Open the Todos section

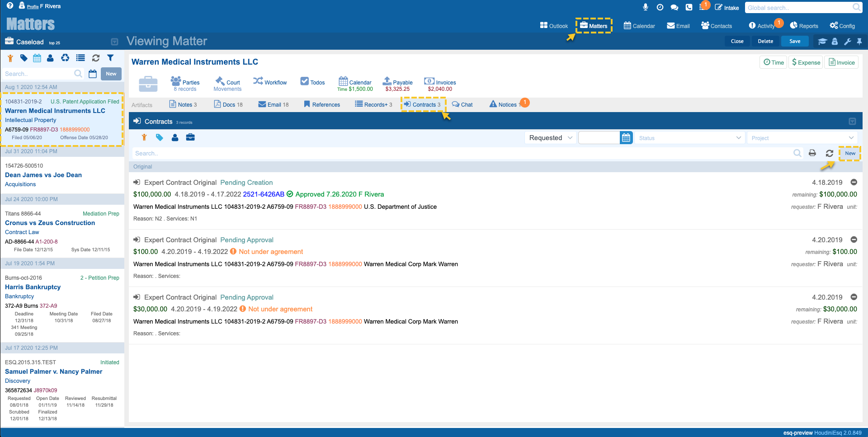[x=313, y=82]
